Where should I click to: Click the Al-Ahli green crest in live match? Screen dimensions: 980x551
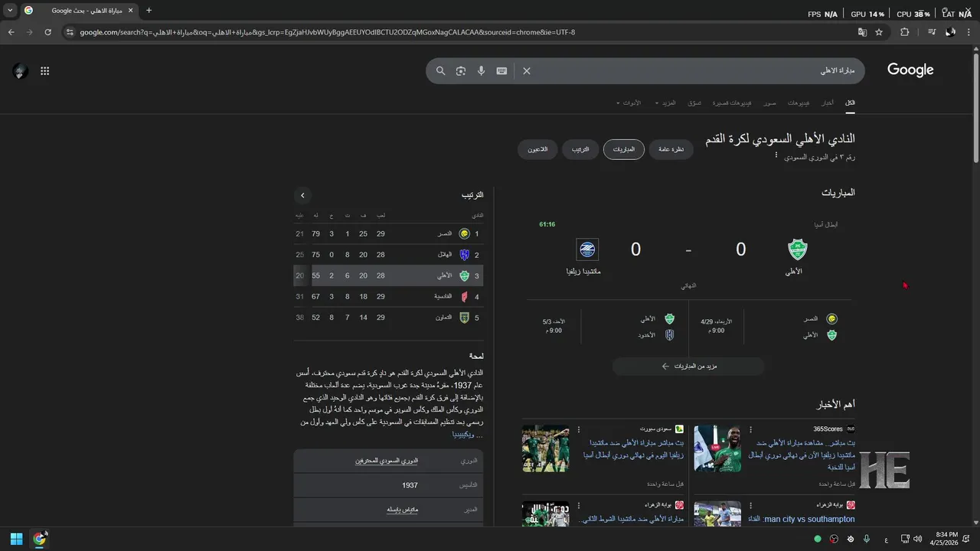(799, 249)
